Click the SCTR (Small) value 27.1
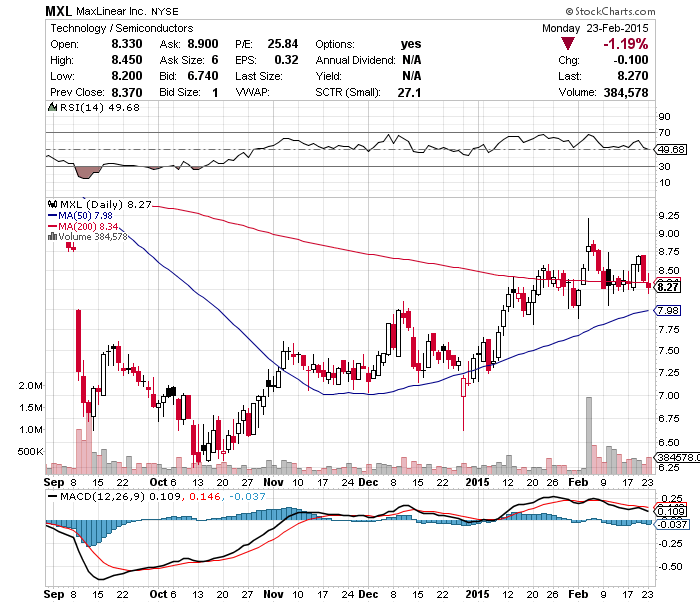Viewport: 700px width, 603px height. (409, 92)
